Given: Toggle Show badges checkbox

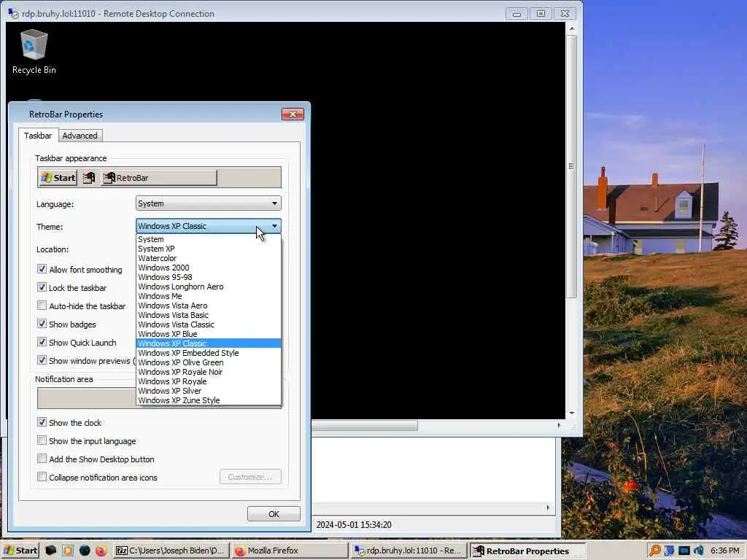Looking at the screenshot, I should (x=42, y=324).
